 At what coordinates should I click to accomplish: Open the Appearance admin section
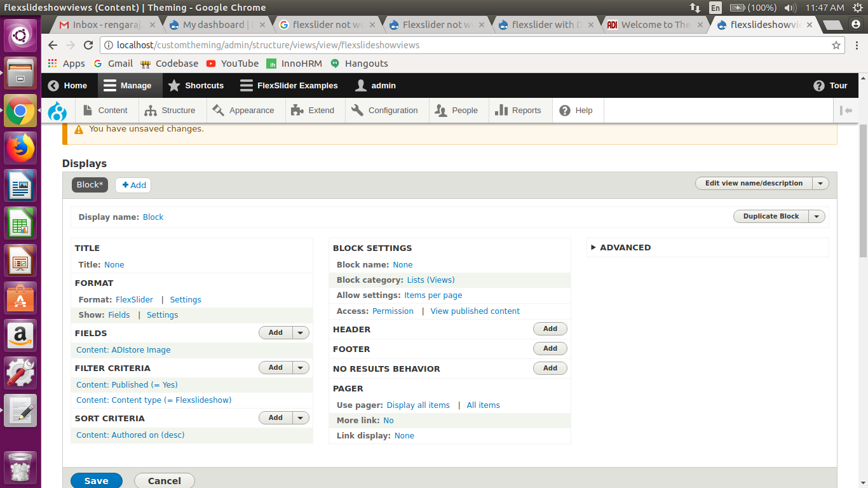[245, 110]
